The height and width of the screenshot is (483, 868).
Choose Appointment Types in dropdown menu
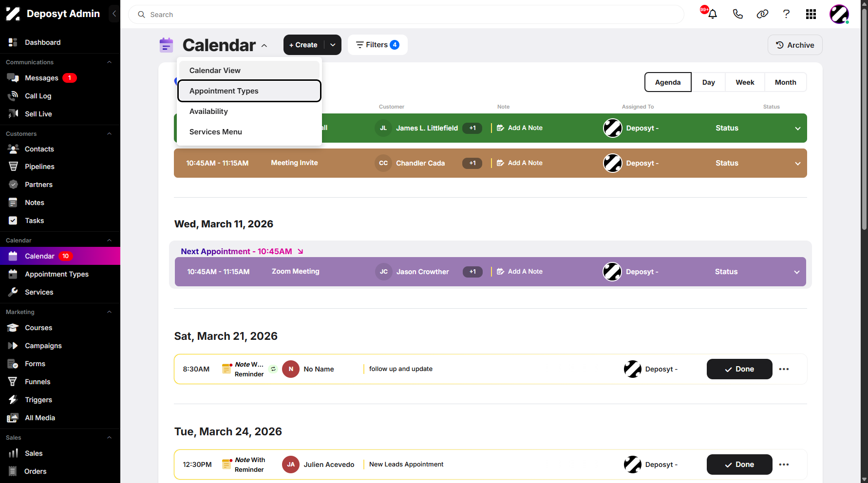click(x=249, y=91)
